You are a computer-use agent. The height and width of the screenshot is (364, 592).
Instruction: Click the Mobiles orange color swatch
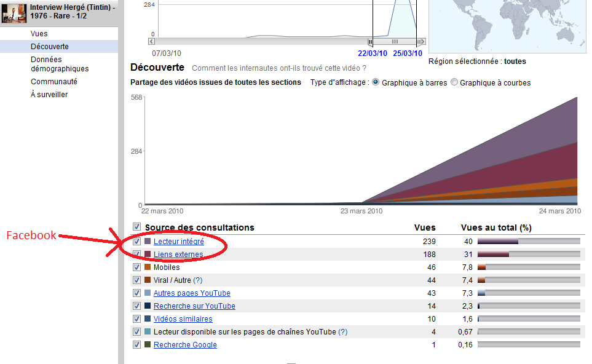tap(148, 267)
